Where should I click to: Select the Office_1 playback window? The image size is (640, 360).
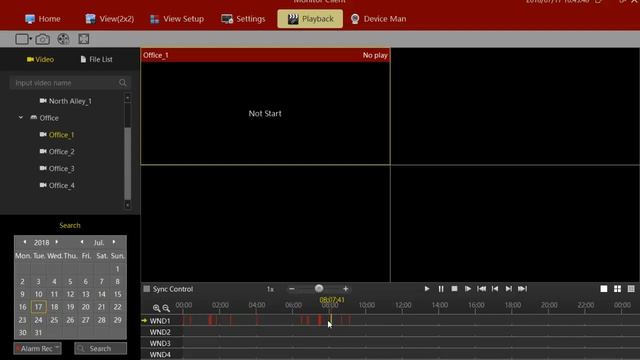pyautogui.click(x=265, y=107)
